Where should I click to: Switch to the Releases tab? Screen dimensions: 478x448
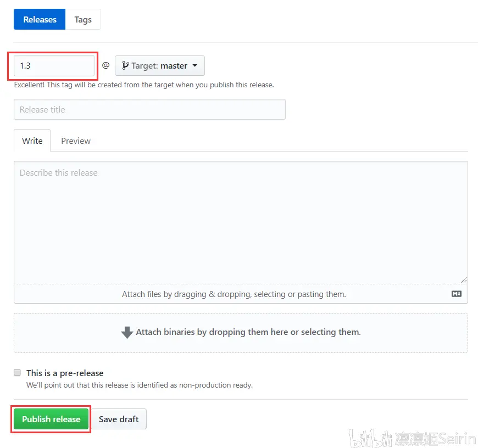40,19
